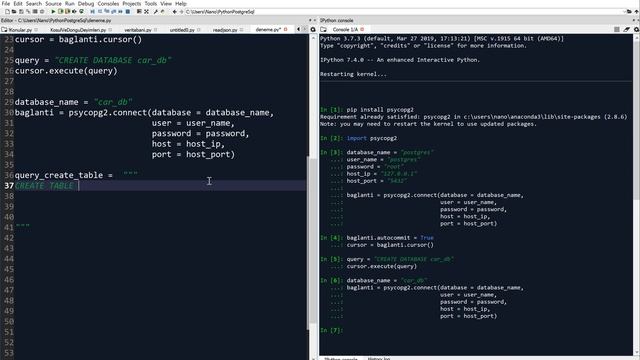Screen dimensions: 640x360
Task: Close the deneme.py tab
Action: pos(285,29)
